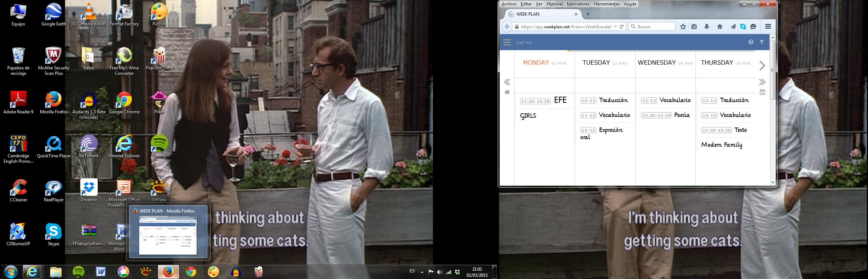Click in the Buscar search field

(x=652, y=27)
